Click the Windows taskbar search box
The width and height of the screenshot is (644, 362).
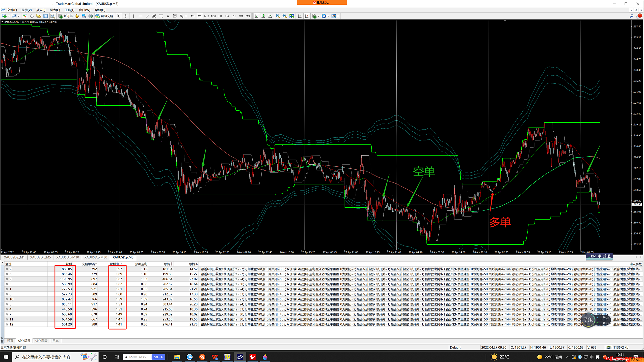tap(46, 357)
